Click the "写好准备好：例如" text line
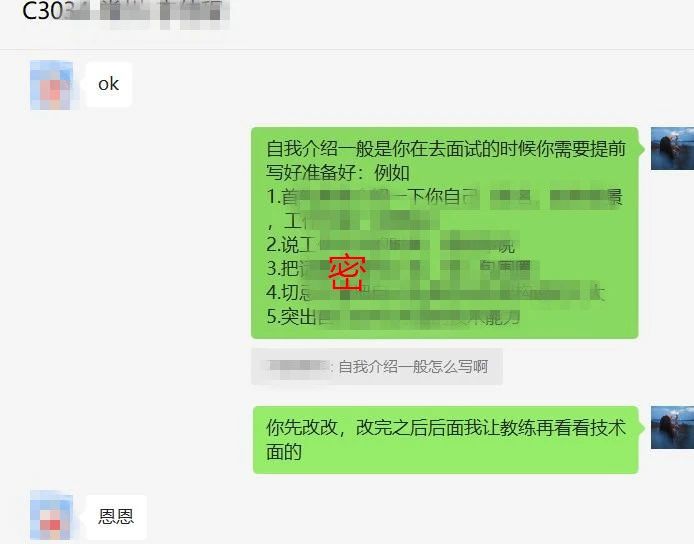The image size is (694, 544). (x=338, y=173)
